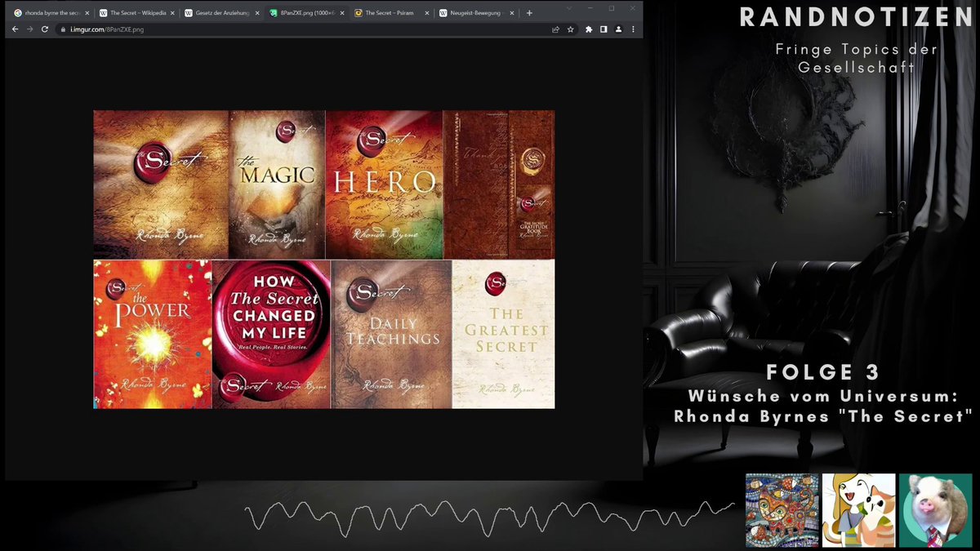The image size is (980, 551).
Task: Click the cartoon cat avatar
Action: coord(858,510)
